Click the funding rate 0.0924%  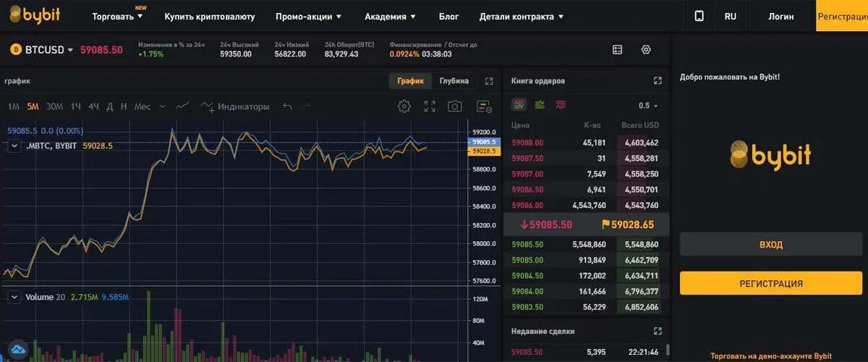coord(404,54)
